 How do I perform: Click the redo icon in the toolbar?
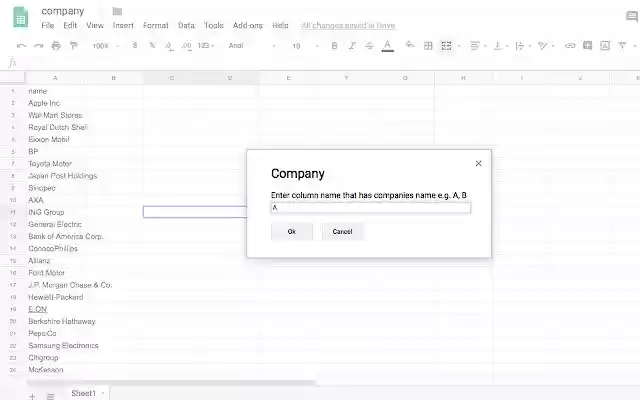[38, 46]
